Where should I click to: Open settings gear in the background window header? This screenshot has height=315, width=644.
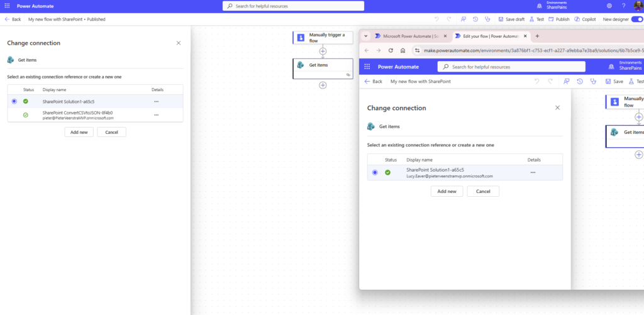(609, 6)
